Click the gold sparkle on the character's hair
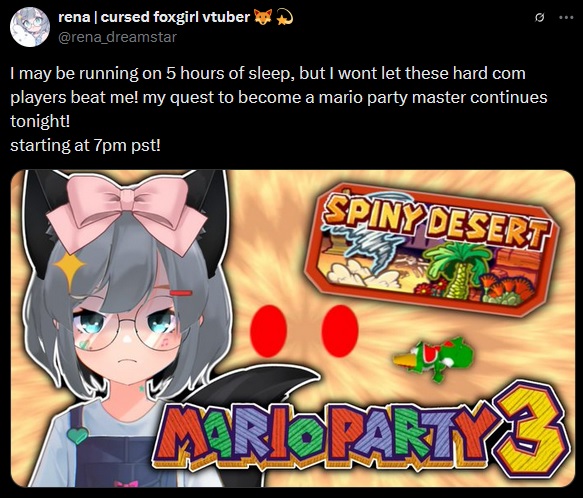The width and height of the screenshot is (583, 498). click(x=70, y=267)
